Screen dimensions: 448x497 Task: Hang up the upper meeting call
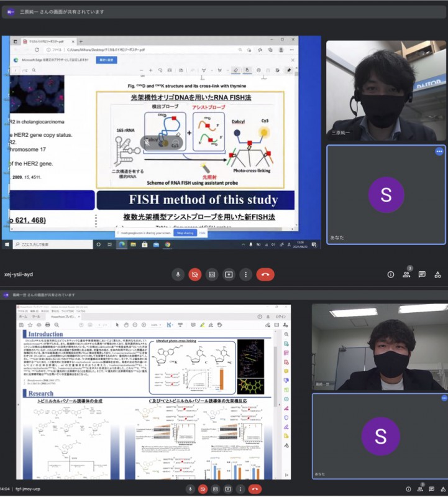[265, 274]
